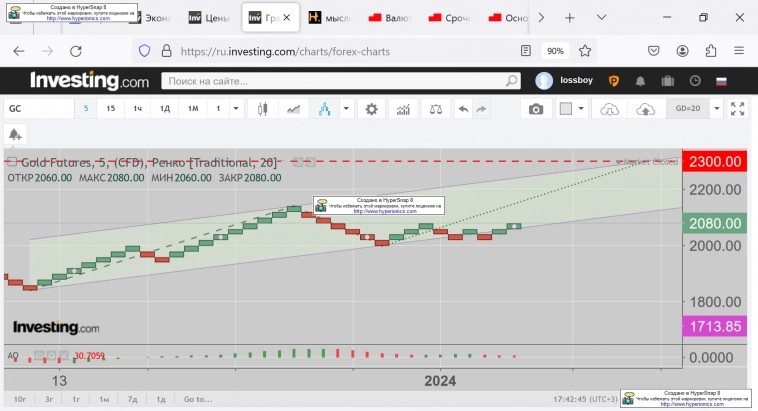Load chart layout via cloud upload icon
This screenshot has width=758, height=411.
[645, 109]
